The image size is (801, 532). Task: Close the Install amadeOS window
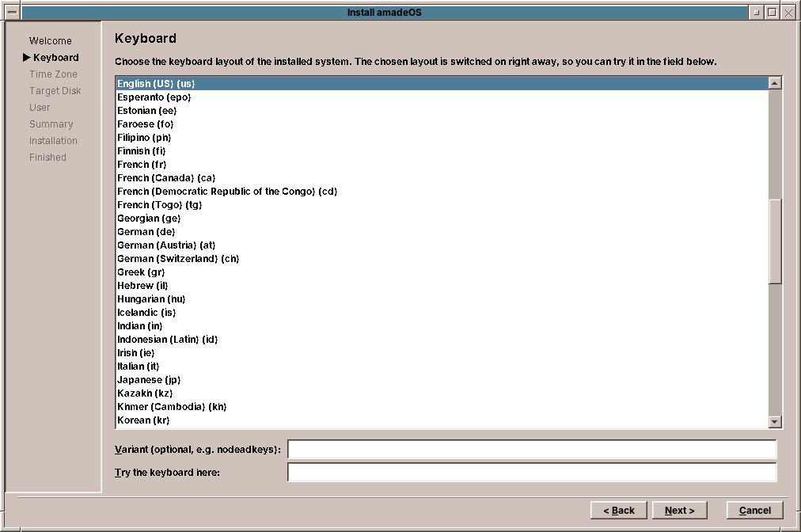click(789, 12)
